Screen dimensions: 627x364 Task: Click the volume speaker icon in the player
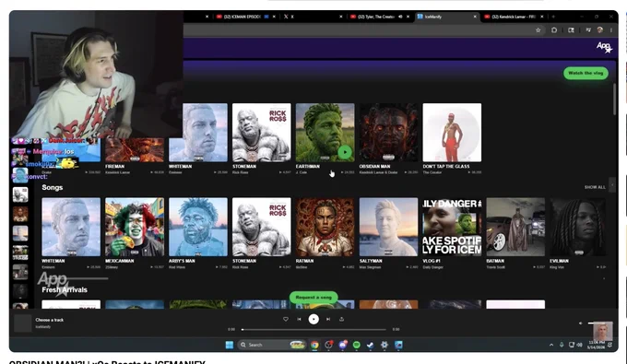pos(581,323)
